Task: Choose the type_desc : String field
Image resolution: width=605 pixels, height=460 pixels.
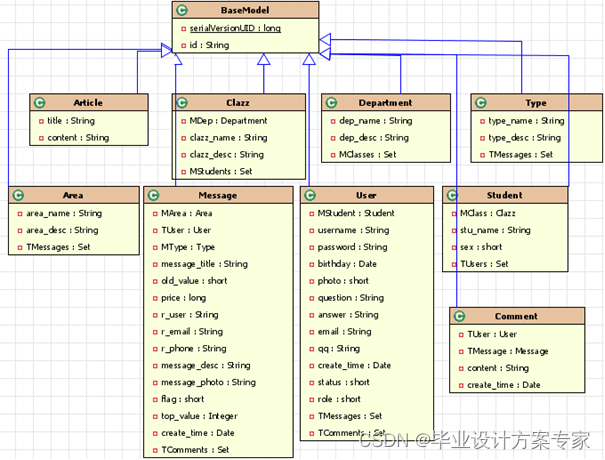Action: pos(525,138)
